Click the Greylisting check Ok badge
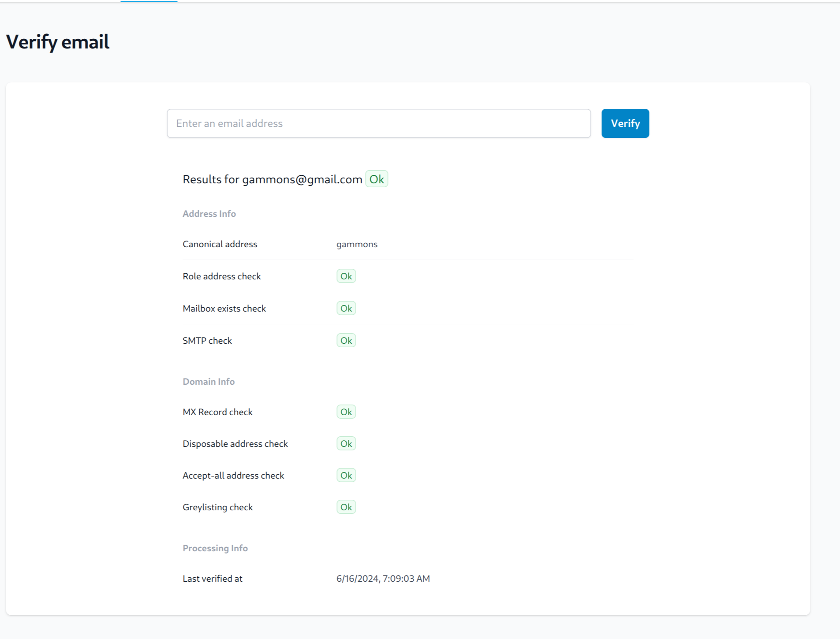Screen dimensions: 840x639 point(346,507)
